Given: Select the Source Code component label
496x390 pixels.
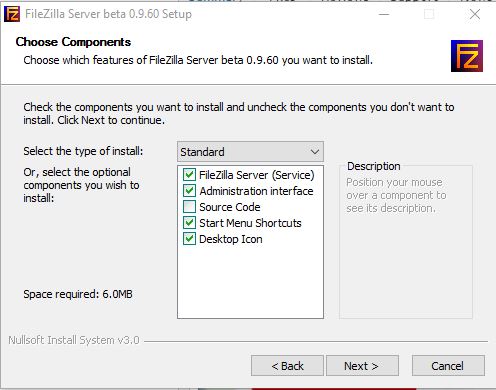Looking at the screenshot, I should click(230, 207).
